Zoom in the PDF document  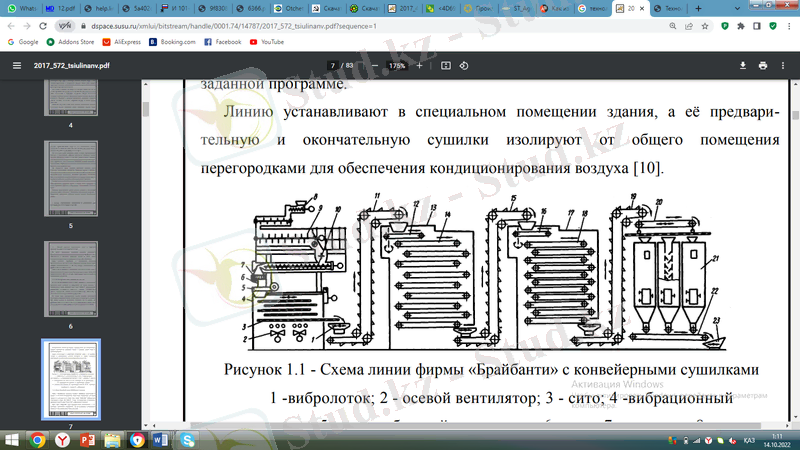pos(419,65)
